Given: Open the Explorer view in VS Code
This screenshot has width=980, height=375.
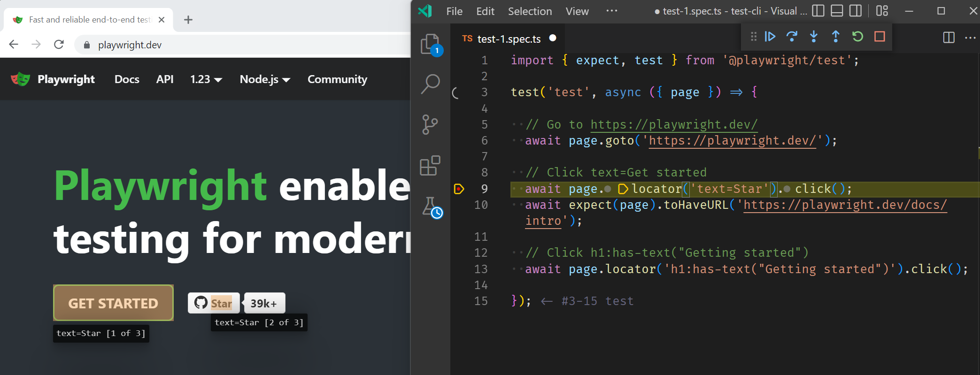Looking at the screenshot, I should click(430, 45).
